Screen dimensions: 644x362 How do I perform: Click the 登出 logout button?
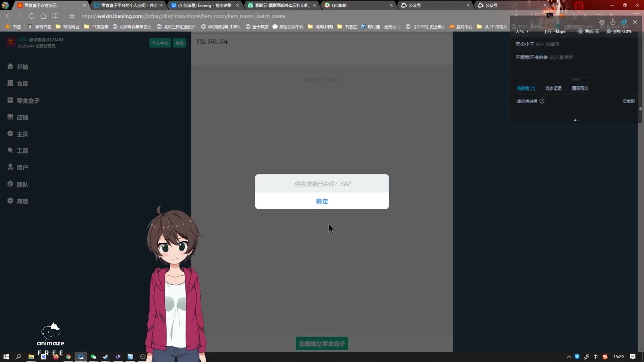[179, 43]
